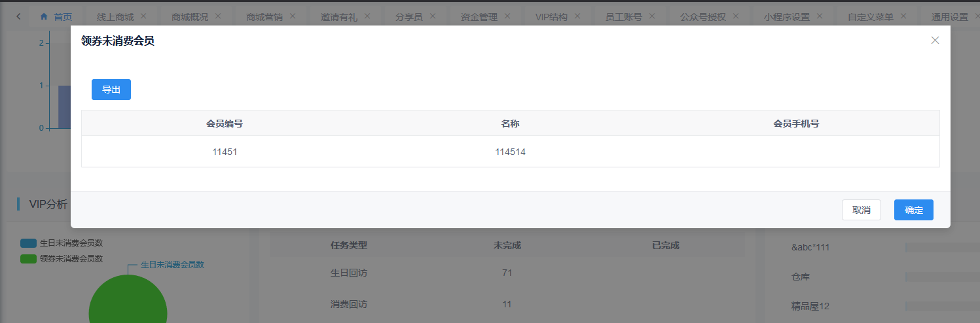
Task: Click the 会员手机号 column header
Action: [x=797, y=124]
